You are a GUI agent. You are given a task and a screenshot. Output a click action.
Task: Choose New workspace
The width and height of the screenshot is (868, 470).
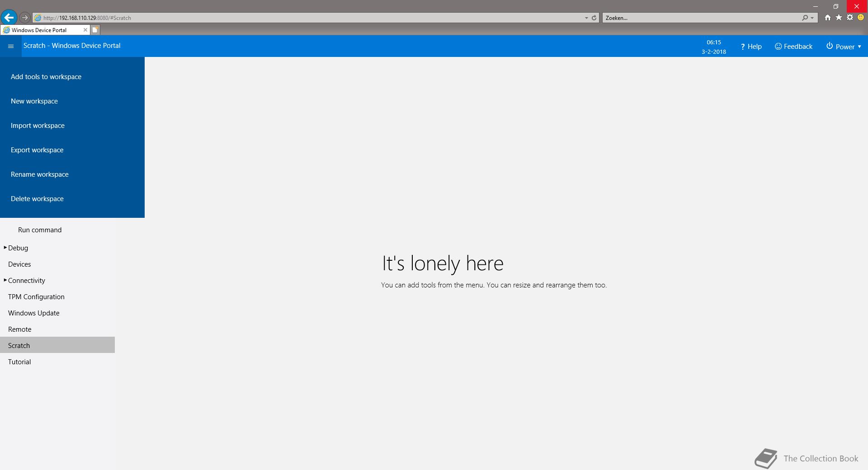click(x=72, y=101)
